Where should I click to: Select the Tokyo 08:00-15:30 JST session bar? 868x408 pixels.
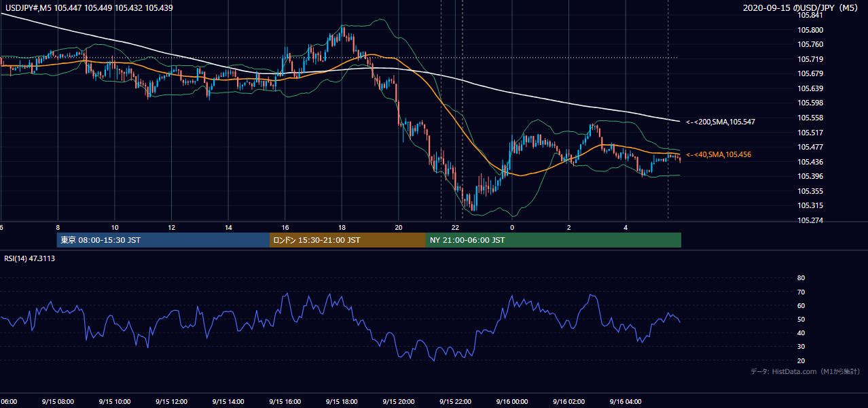[x=163, y=240]
